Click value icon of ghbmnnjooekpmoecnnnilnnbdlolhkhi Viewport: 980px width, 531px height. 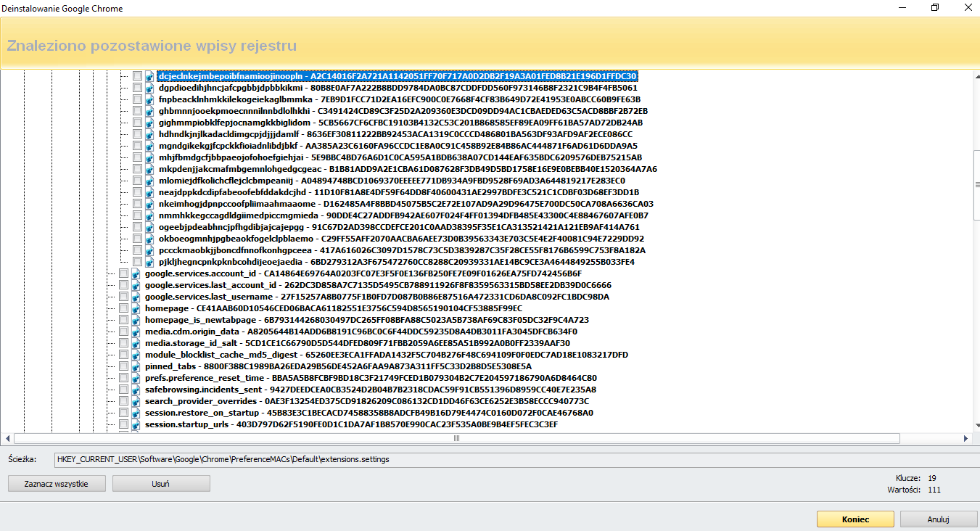pyautogui.click(x=149, y=111)
